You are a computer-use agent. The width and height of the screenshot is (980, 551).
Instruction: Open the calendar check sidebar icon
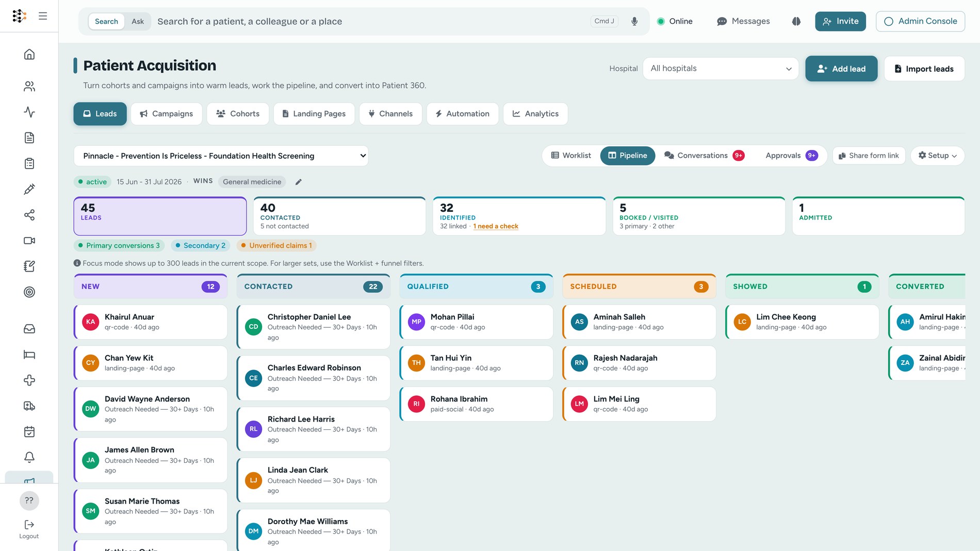(x=29, y=432)
